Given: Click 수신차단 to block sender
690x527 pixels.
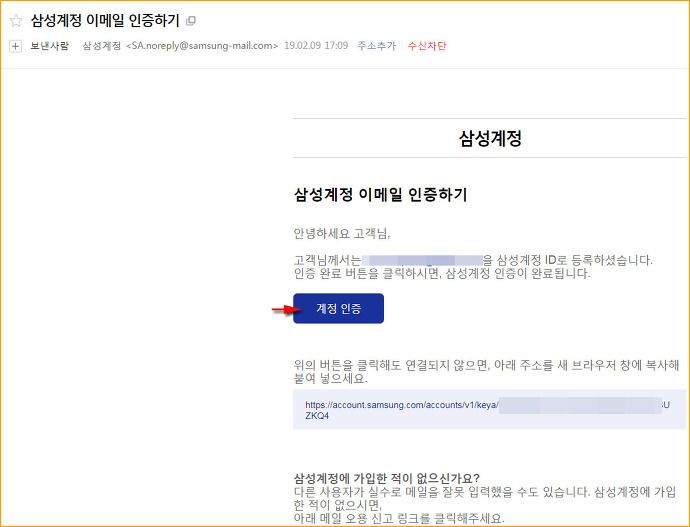Looking at the screenshot, I should pyautogui.click(x=427, y=46).
